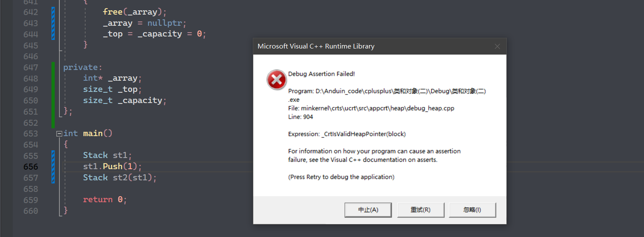This screenshot has height=237, width=644.
Task: Click the int* _array declaration
Action: point(112,78)
